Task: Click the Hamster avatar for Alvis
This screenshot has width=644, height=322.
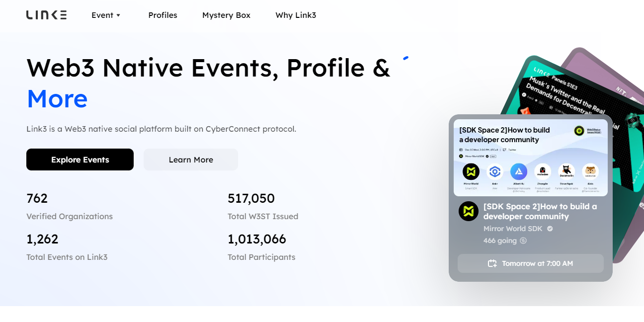Action: point(590,172)
